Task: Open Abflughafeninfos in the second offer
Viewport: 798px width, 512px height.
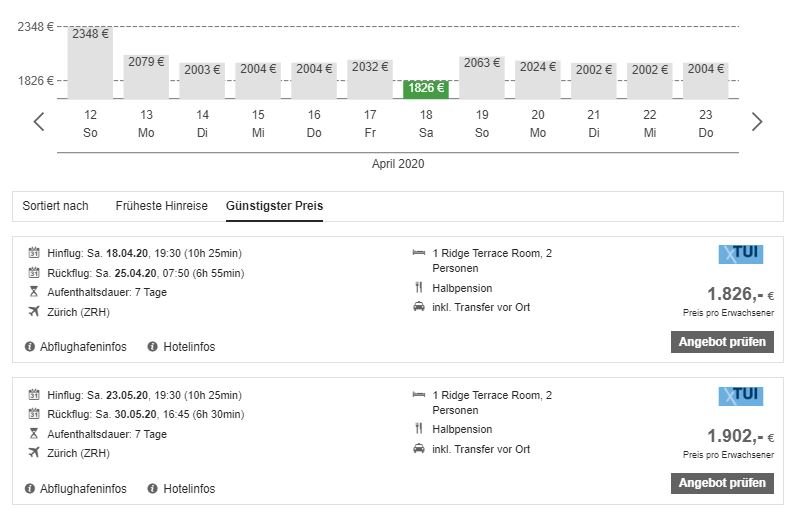Action: (83, 489)
